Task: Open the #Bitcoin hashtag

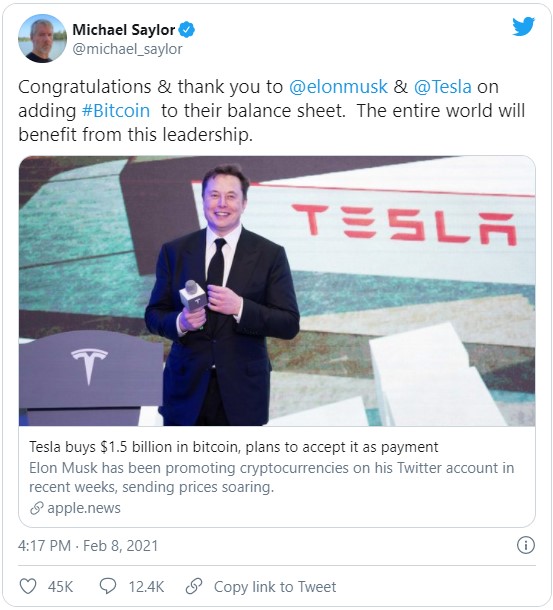Action: click(116, 110)
